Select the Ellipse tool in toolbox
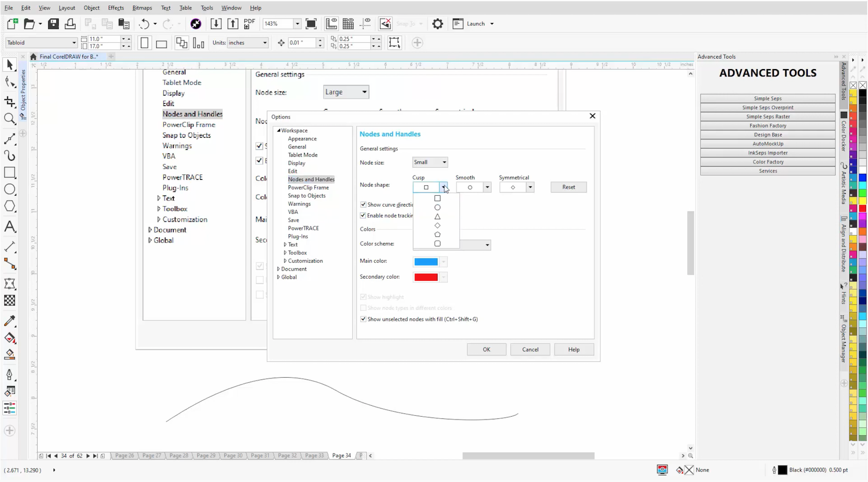Viewport: 868px width, 482px height. pos(9,189)
